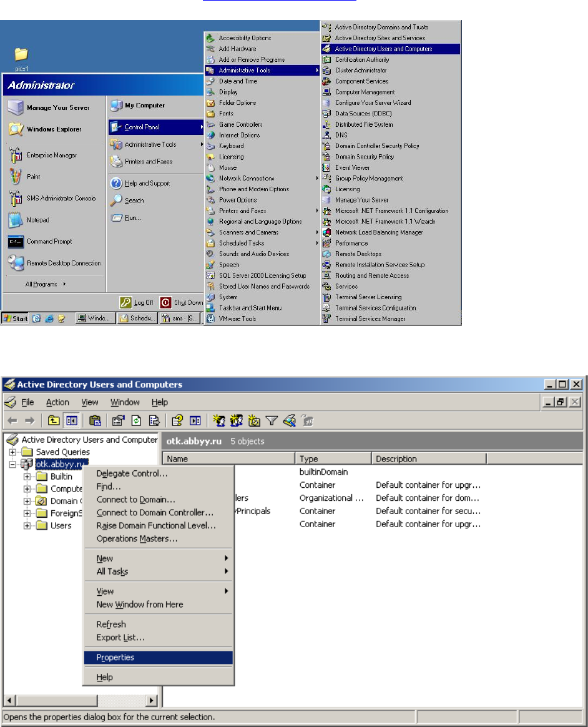Screen dimensions: 588x727
Task: Select Active Directory Users and Computers entry
Action: [x=391, y=49]
